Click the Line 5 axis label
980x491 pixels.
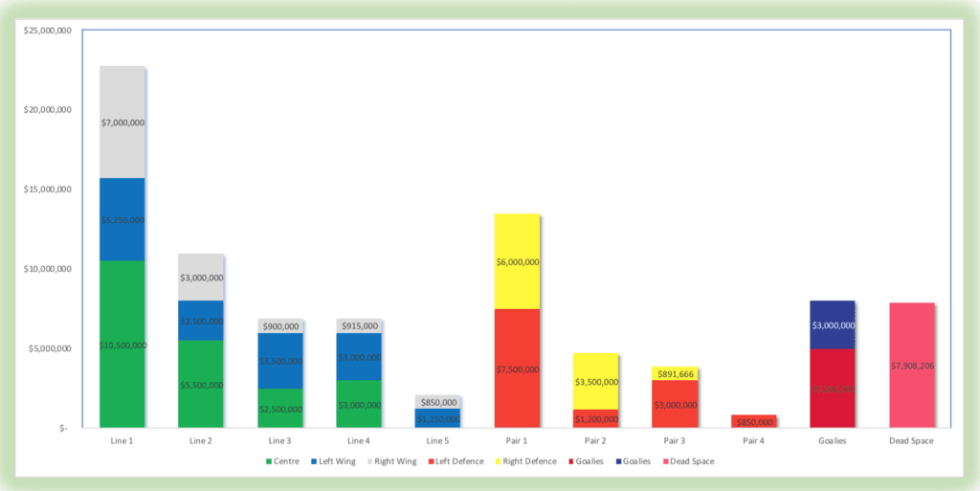pos(437,441)
